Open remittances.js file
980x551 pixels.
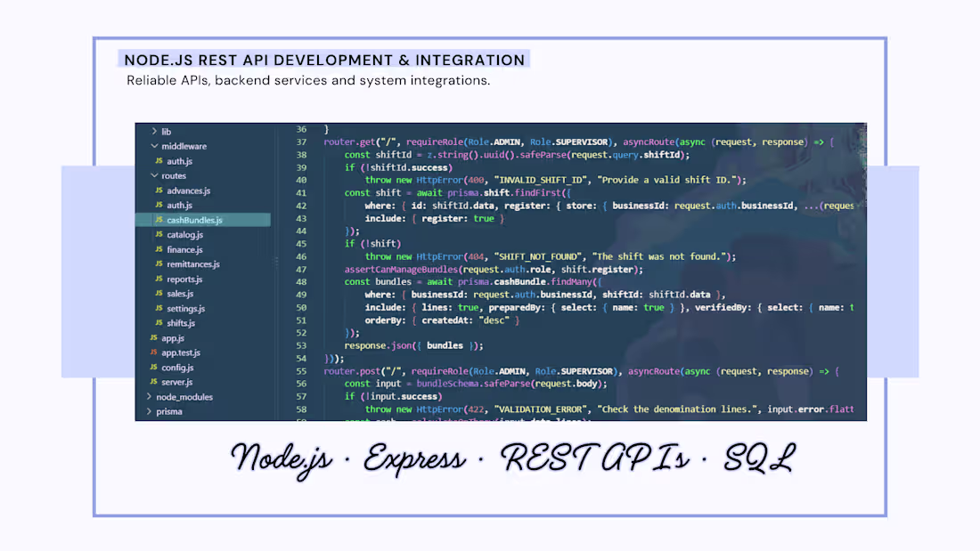[193, 264]
